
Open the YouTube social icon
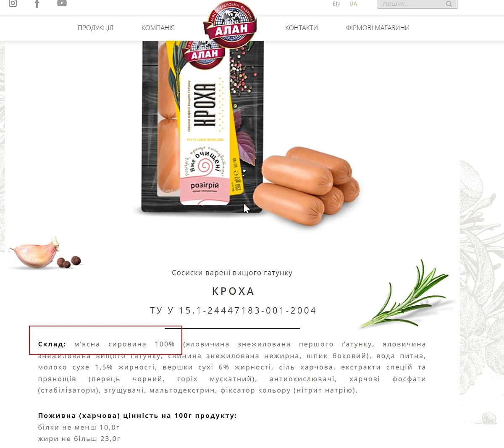pyautogui.click(x=62, y=3)
